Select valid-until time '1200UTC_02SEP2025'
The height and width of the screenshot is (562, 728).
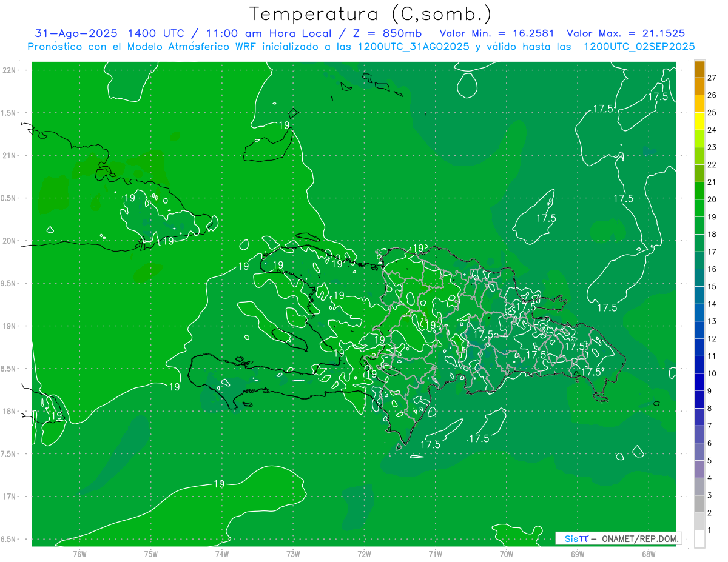639,47
